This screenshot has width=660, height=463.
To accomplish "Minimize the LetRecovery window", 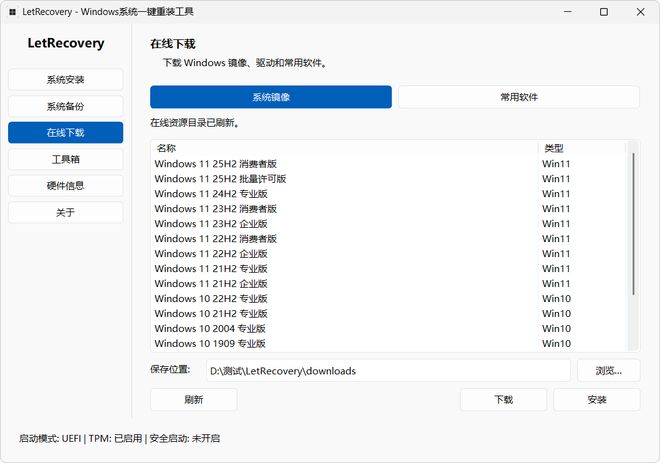I will (568, 12).
